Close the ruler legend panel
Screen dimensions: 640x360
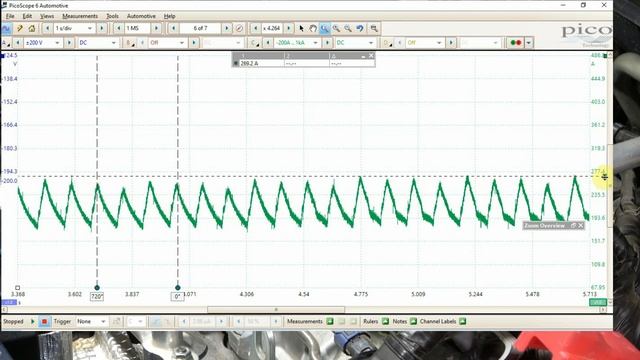pos(371,56)
